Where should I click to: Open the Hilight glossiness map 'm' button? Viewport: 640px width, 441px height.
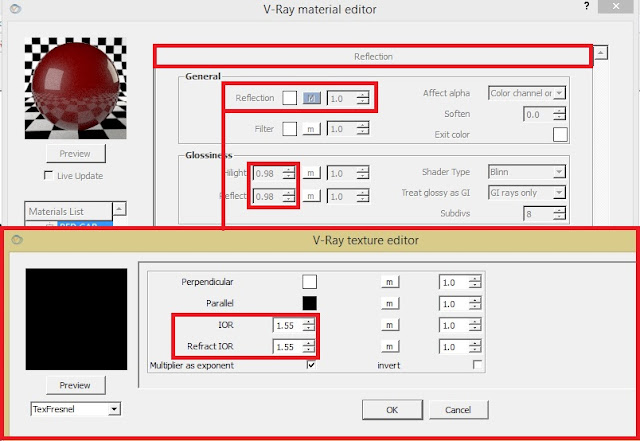(311, 173)
